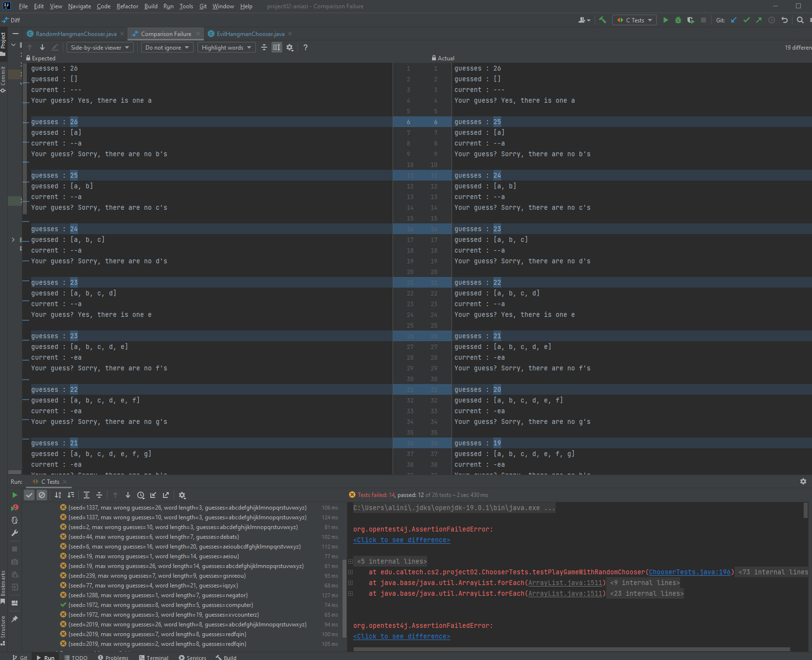Open the ChooserTests.java:196 stack trace link
The width and height of the screenshot is (812, 660).
[x=689, y=572]
